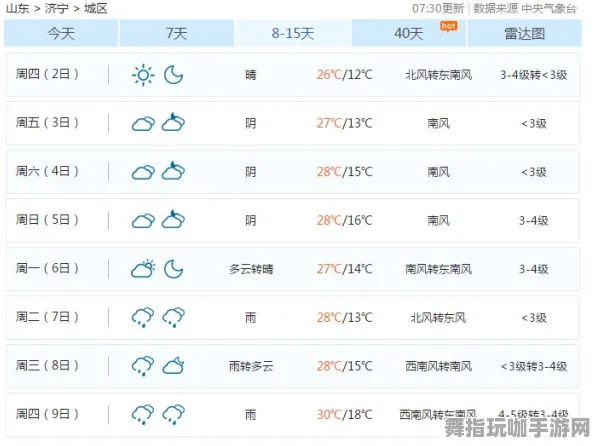Click the moon night icon for 周一 6日

tap(174, 269)
